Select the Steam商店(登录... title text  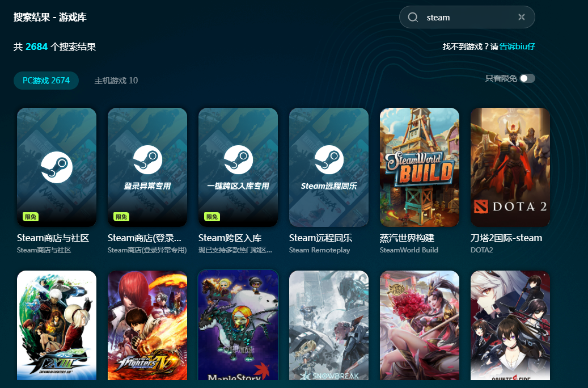click(x=145, y=238)
